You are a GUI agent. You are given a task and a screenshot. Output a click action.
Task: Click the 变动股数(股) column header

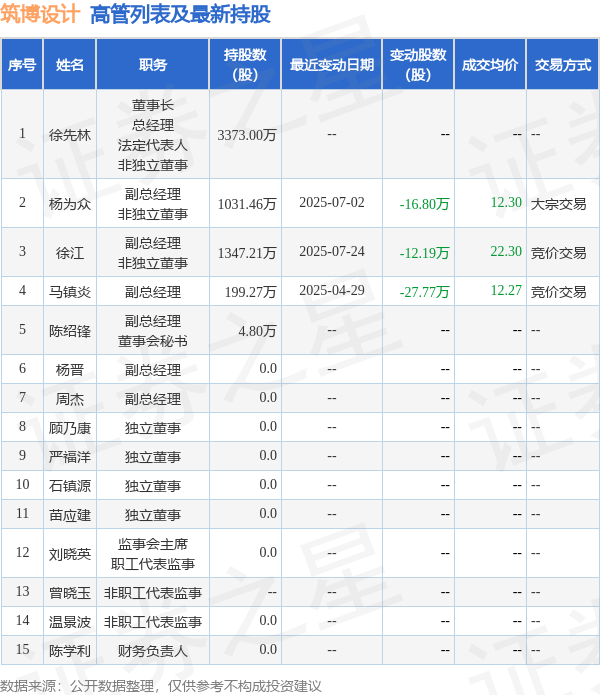[x=418, y=65]
